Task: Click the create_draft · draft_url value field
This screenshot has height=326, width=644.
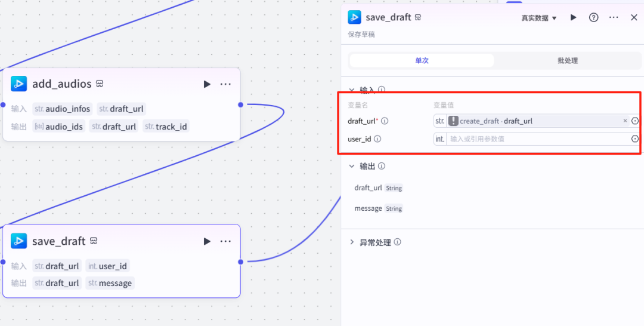Action: (x=538, y=121)
